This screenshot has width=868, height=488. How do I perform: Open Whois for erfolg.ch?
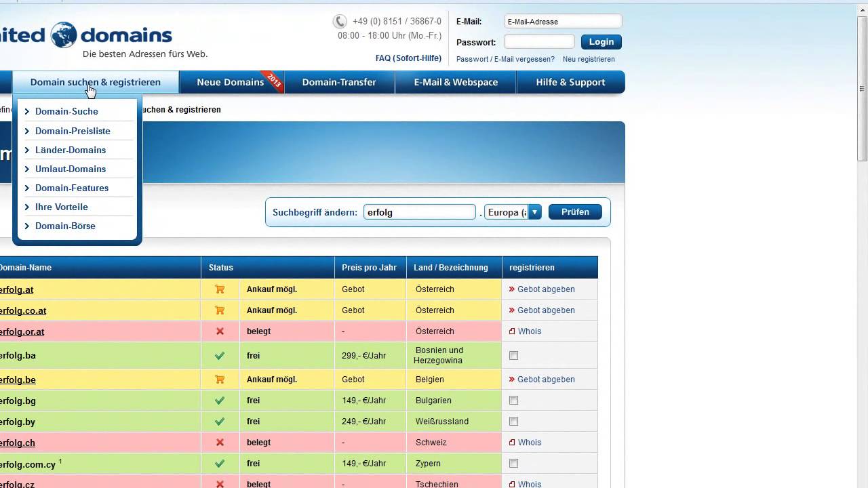(530, 443)
